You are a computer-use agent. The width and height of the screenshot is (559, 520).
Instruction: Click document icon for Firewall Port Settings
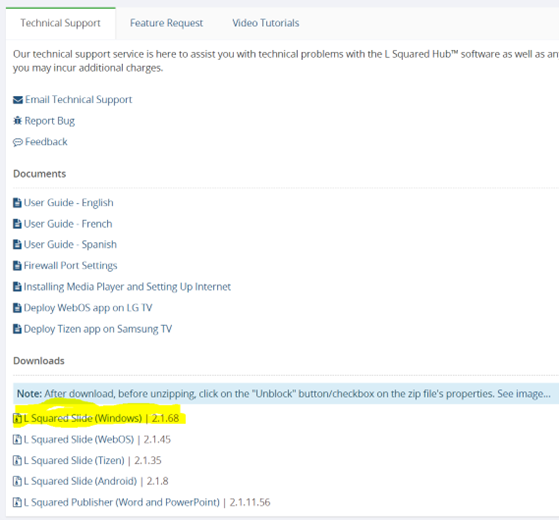17,266
